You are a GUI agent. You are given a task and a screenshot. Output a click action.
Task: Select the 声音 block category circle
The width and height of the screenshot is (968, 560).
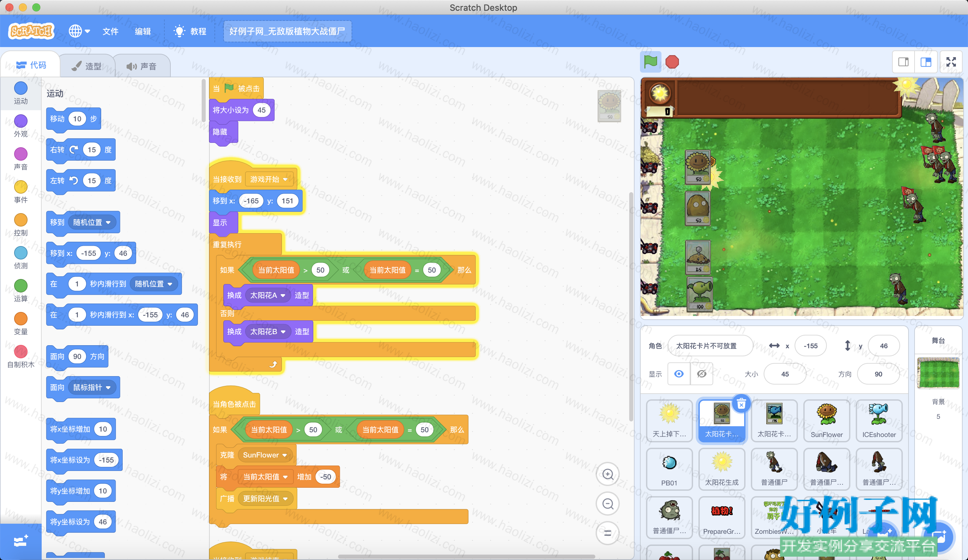(x=21, y=154)
